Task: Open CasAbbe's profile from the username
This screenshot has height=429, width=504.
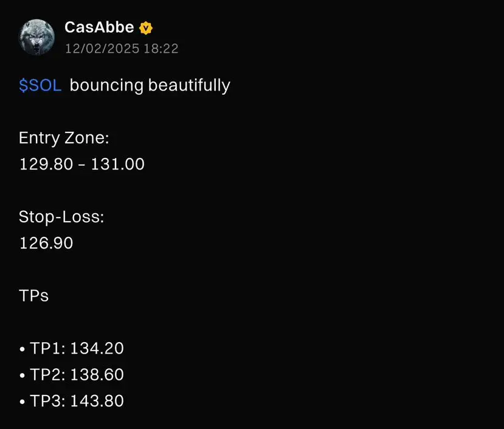Action: pos(99,27)
